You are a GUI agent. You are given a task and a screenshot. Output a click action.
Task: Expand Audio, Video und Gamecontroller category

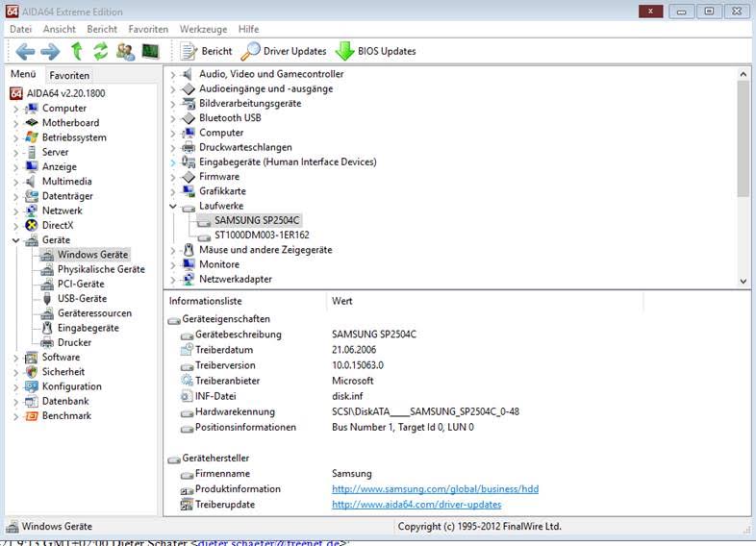point(172,75)
